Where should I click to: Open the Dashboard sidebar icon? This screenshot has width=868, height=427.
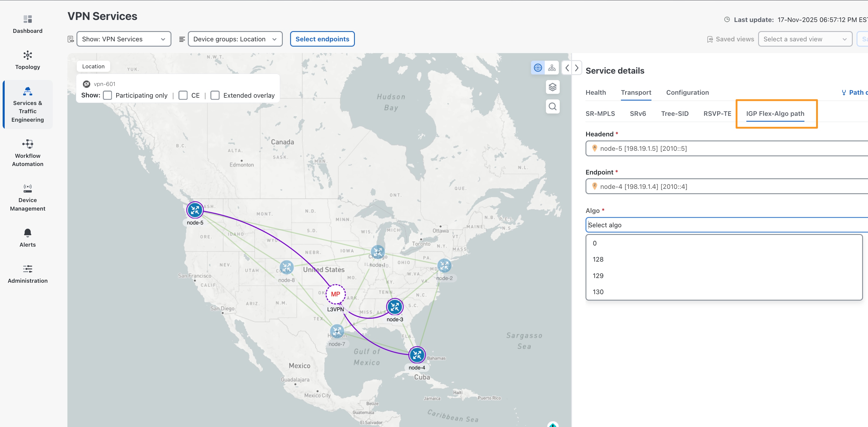(28, 19)
